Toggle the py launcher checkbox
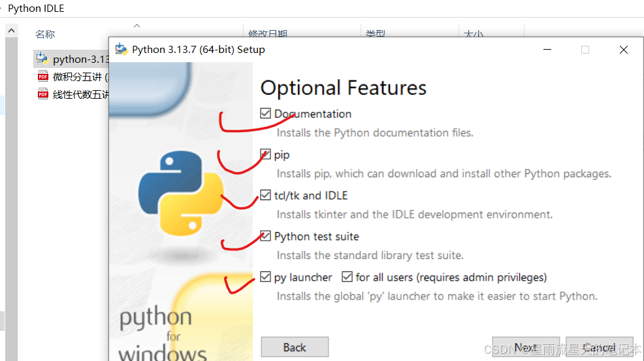 265,277
